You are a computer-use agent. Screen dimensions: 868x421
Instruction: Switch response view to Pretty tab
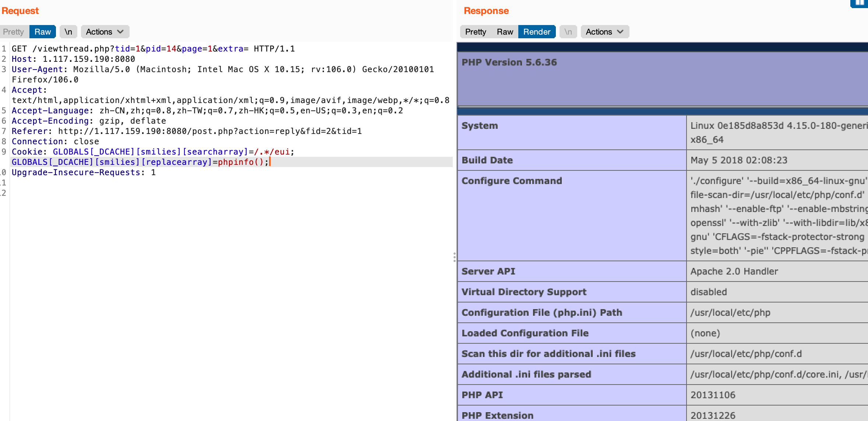coord(475,32)
